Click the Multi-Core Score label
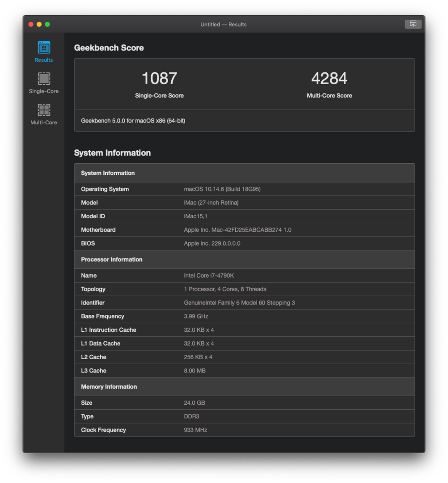The image size is (448, 483). tap(329, 96)
